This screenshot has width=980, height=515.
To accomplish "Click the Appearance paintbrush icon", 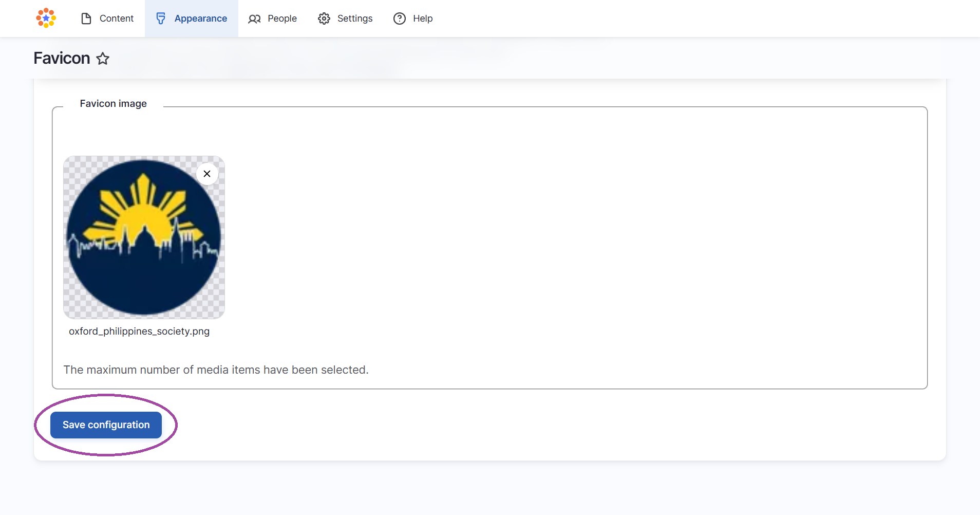I will tap(161, 18).
